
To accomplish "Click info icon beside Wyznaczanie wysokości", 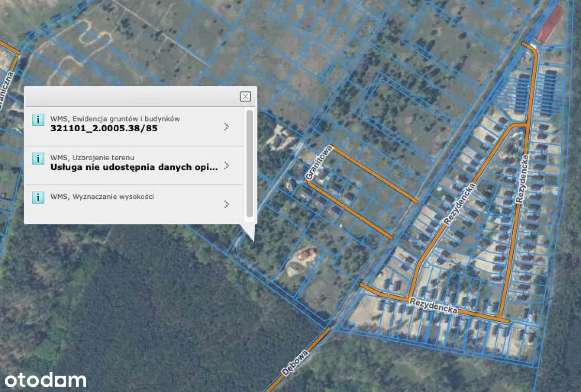I will (x=38, y=197).
